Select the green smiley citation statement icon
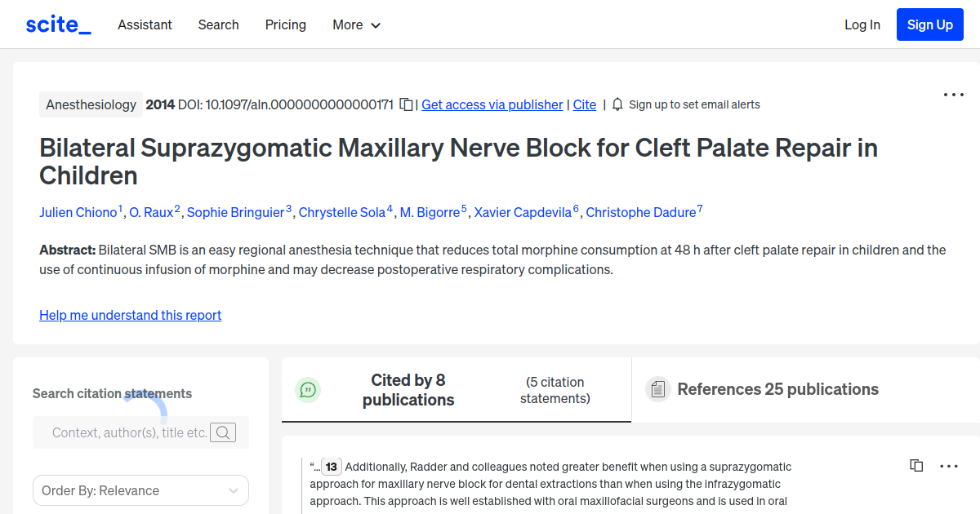Screen dimensions: 980x514 308,390
